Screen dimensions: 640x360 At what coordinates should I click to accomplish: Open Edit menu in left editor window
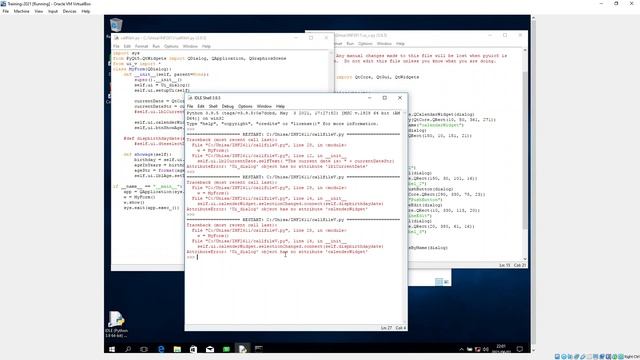coord(127,47)
